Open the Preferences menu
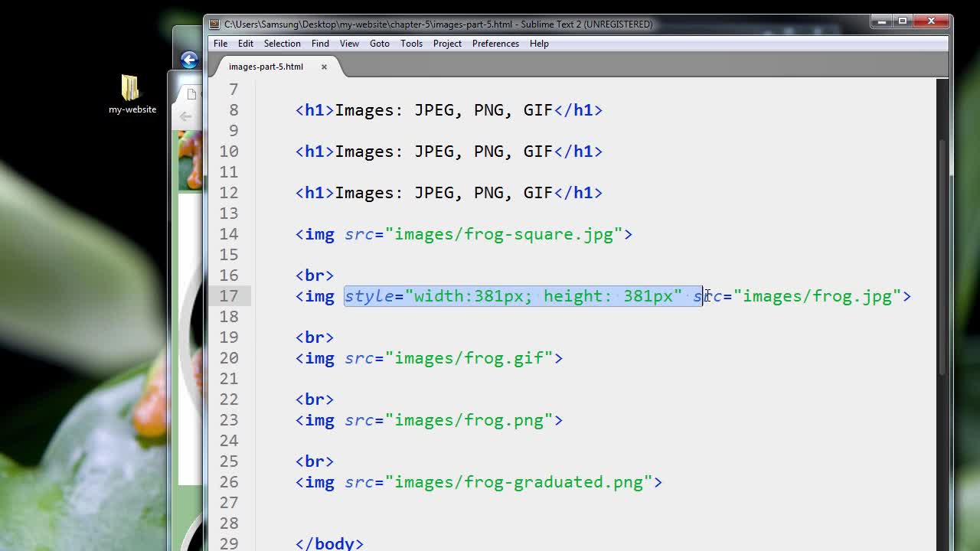The image size is (980, 551). [x=495, y=44]
